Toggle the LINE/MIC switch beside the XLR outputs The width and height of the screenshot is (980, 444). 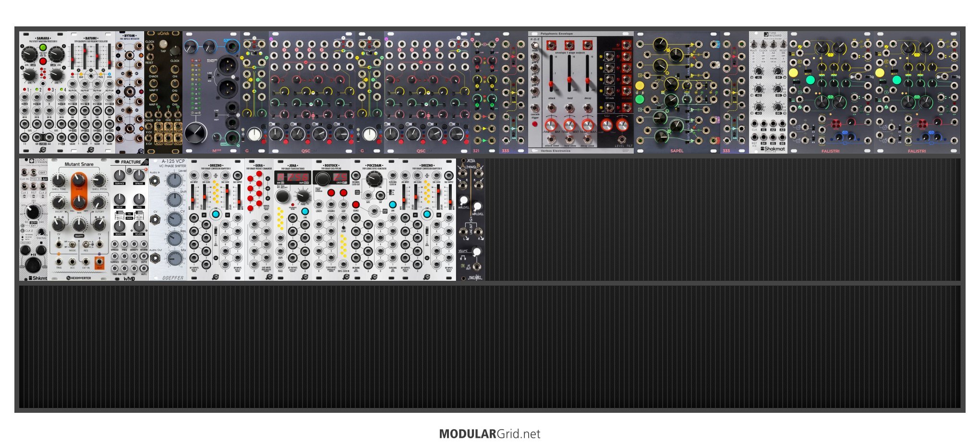click(209, 77)
